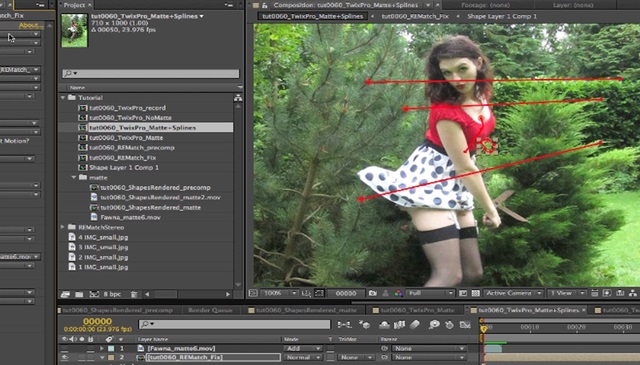Image resolution: width=640 pixels, height=365 pixels.
Task: Click the Pixel Aspect Ratio Correction icon
Action: [595, 293]
